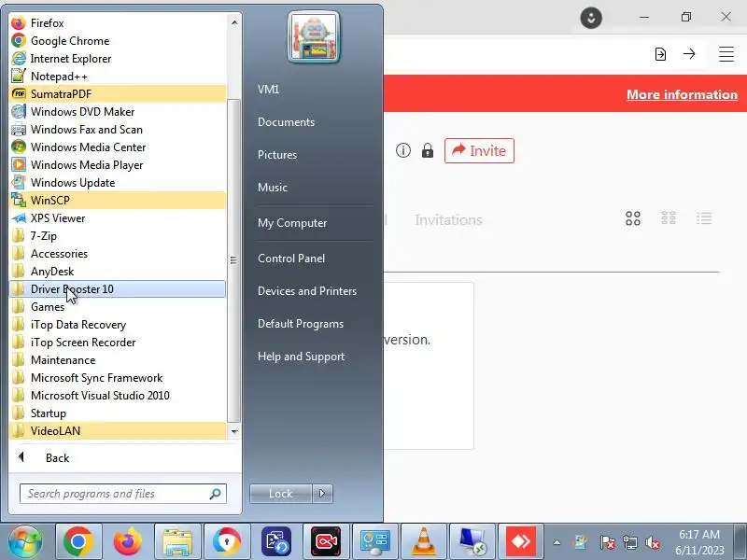Open Default Programs
The height and width of the screenshot is (560, 747).
300,324
